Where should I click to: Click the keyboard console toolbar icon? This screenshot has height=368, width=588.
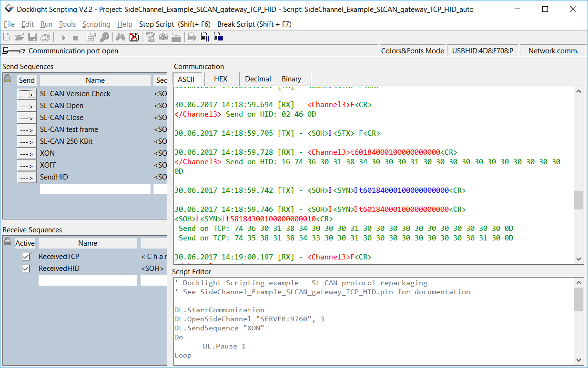tap(177, 37)
